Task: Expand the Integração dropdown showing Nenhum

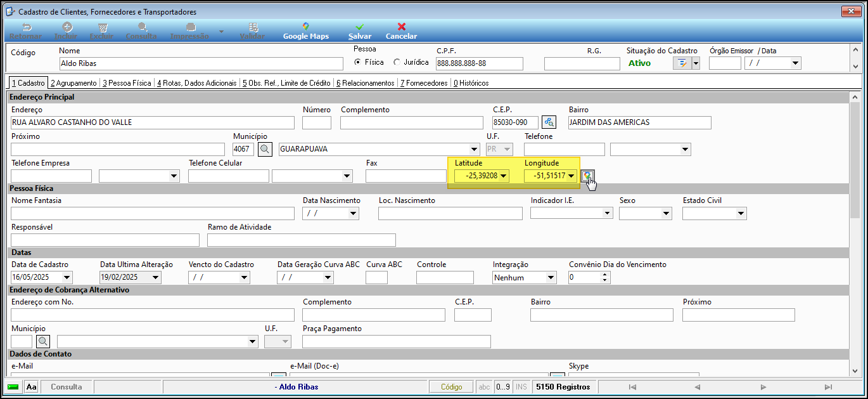Action: pos(551,278)
